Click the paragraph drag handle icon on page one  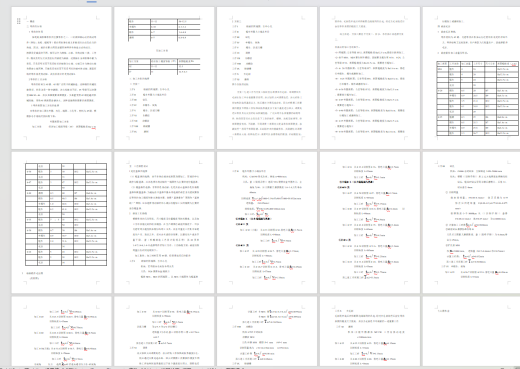(19, 21)
